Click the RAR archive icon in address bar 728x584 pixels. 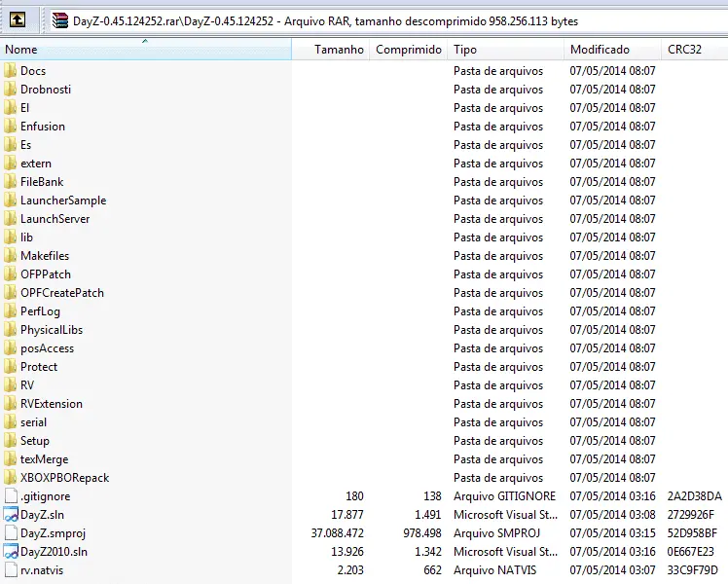click(60, 20)
